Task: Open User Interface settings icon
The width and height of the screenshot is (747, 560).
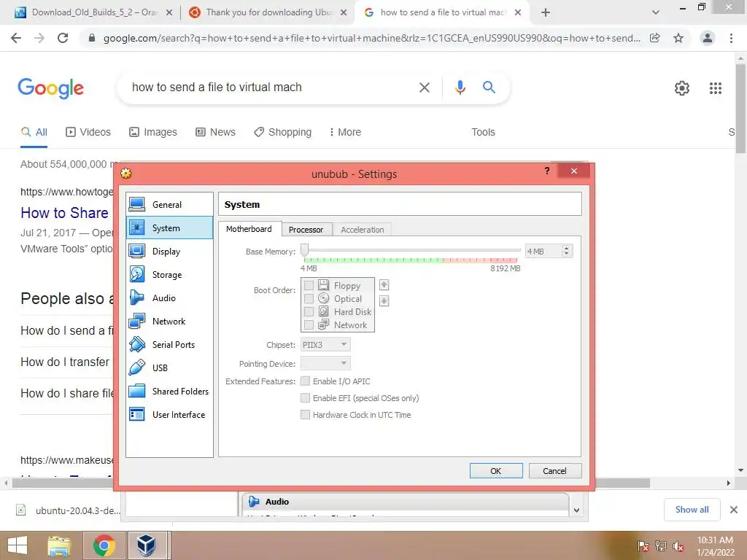Action: point(136,414)
